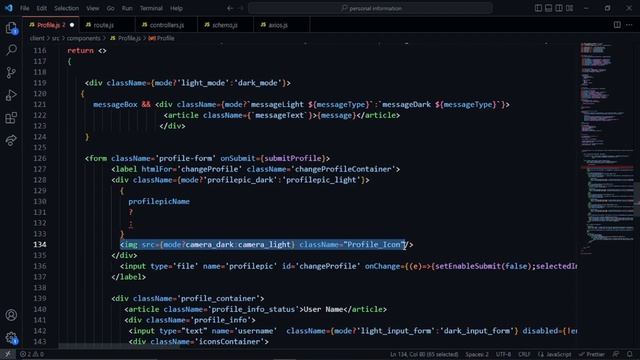Viewport: 640px width, 360px height.
Task: Click 'changeProfileContainer' on line 127
Action: pyautogui.click(x=342, y=169)
